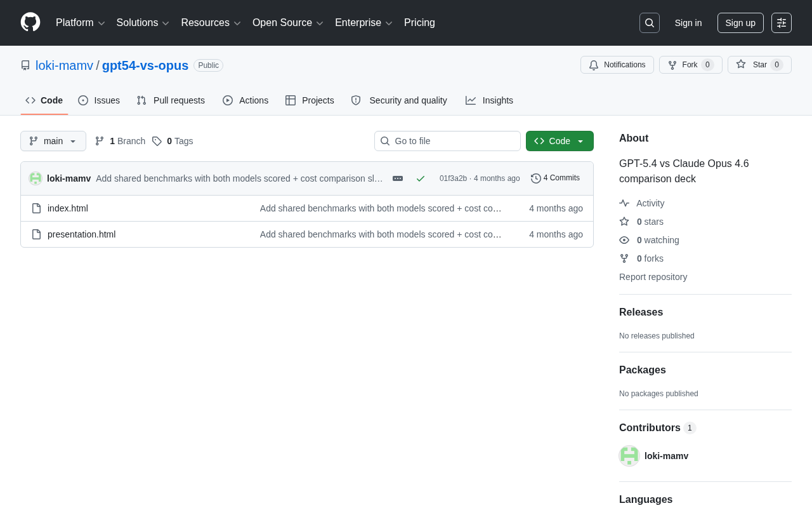
Task: View the 1 Branch link
Action: click(x=120, y=141)
